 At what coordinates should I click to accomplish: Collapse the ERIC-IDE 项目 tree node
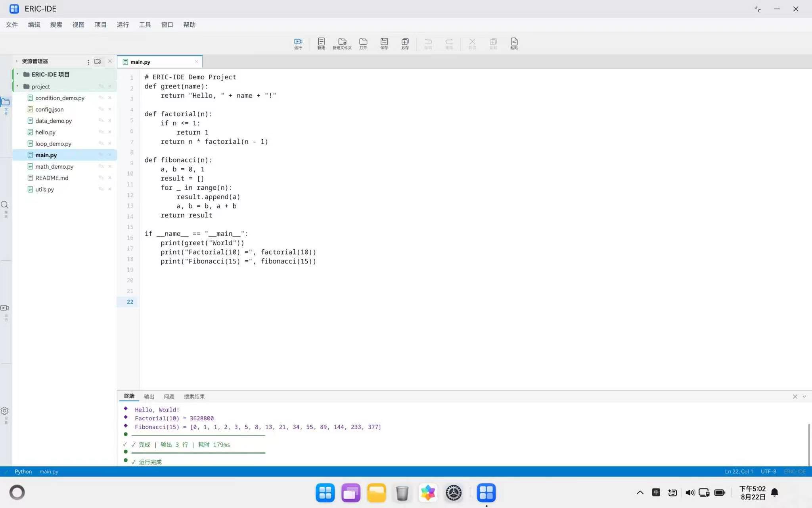tap(17, 74)
